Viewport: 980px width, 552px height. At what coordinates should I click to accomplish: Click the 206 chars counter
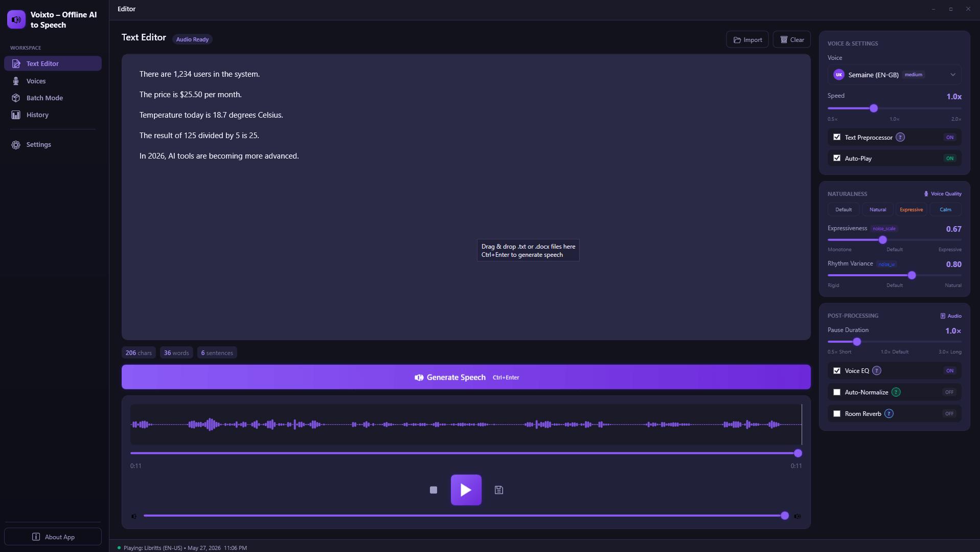pos(139,353)
